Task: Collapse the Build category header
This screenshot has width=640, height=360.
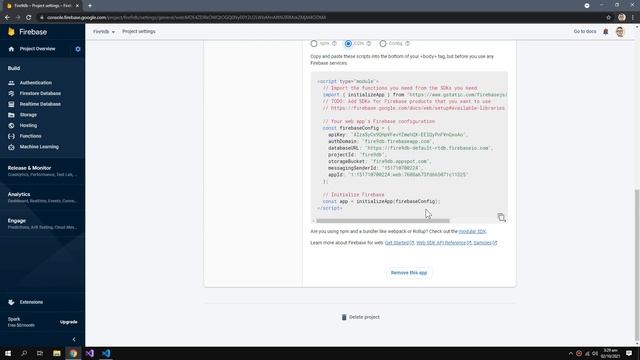Action: 13,68
